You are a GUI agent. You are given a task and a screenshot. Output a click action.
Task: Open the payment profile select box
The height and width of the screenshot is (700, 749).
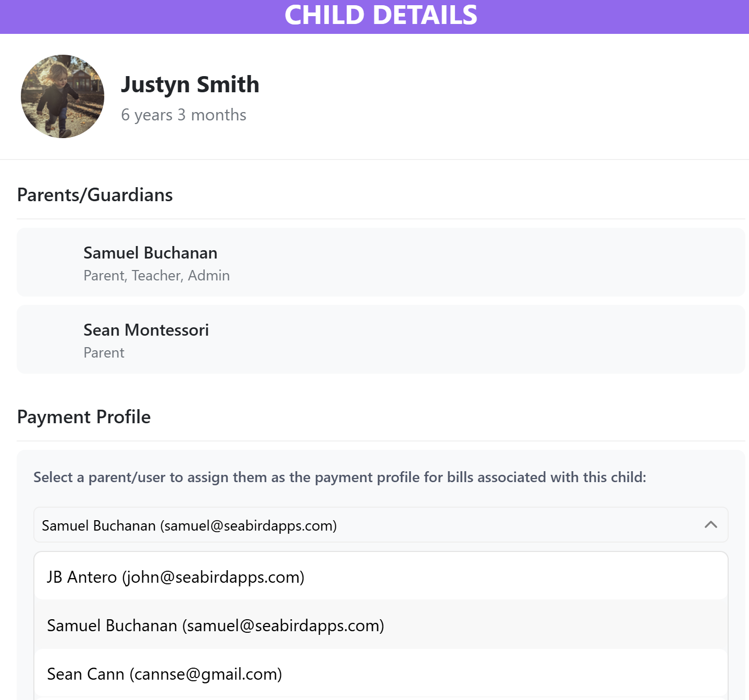pos(380,525)
